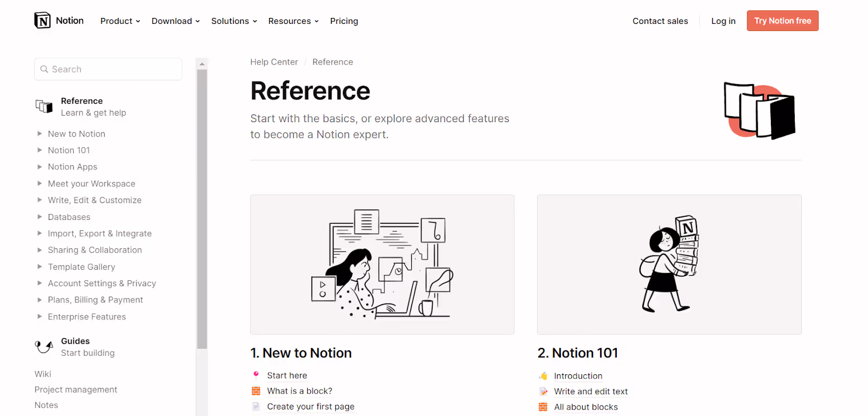Click the sidebar Search field
The height and width of the screenshot is (416, 868).
click(x=108, y=69)
